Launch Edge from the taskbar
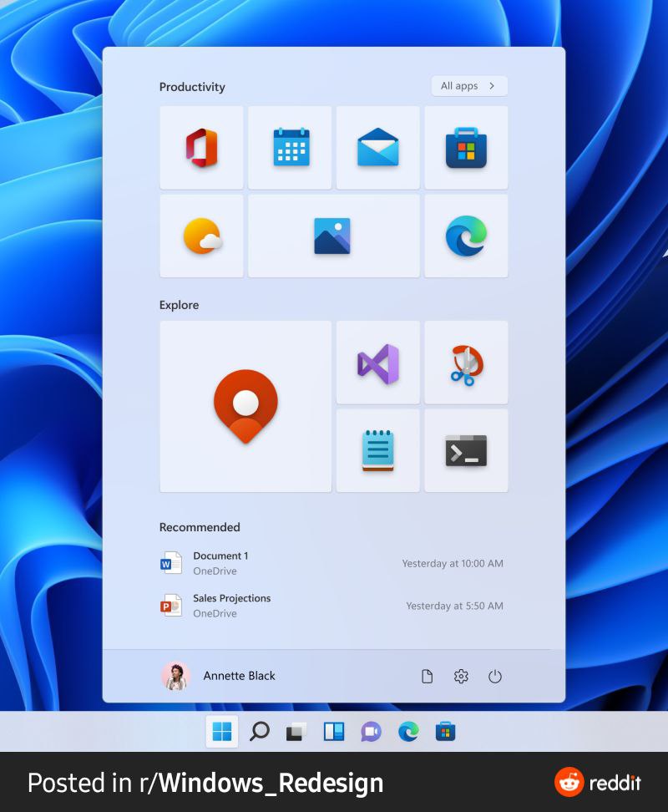This screenshot has height=812, width=668. coord(408,732)
